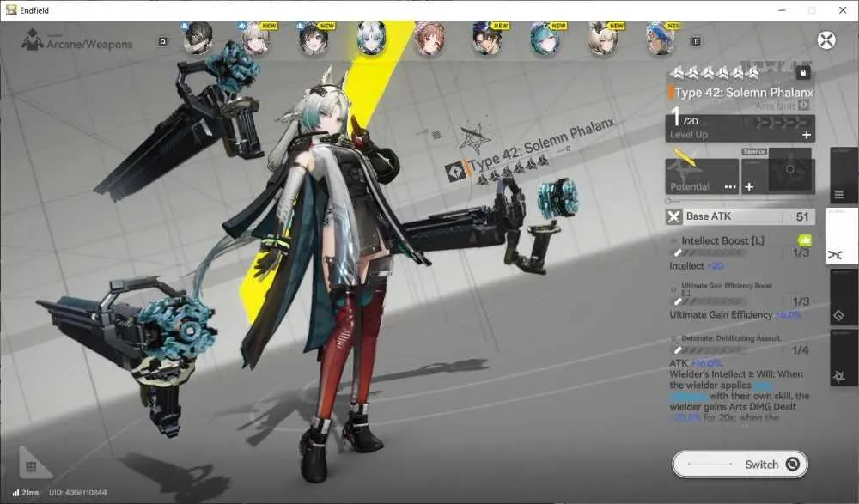Close the weapon screen with the round X button
This screenshot has height=504, width=859.
coord(826,40)
